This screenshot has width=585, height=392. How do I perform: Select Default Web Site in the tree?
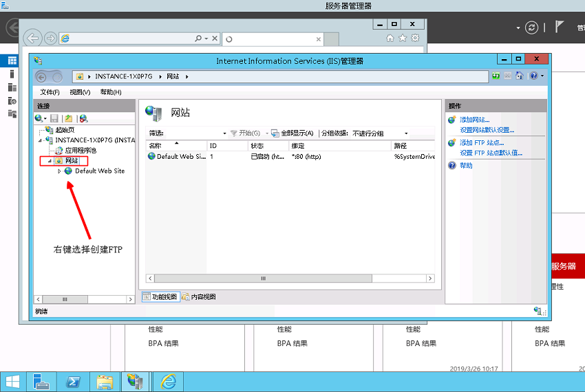click(x=100, y=171)
